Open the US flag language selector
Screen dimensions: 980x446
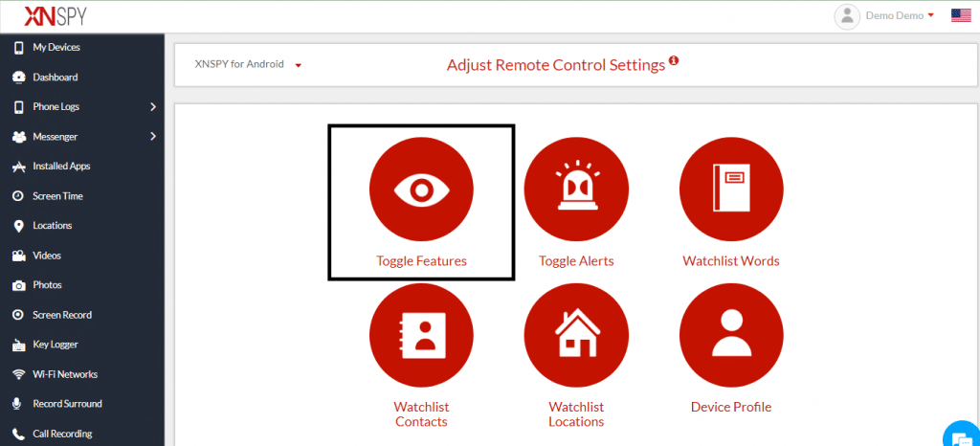pos(961,15)
